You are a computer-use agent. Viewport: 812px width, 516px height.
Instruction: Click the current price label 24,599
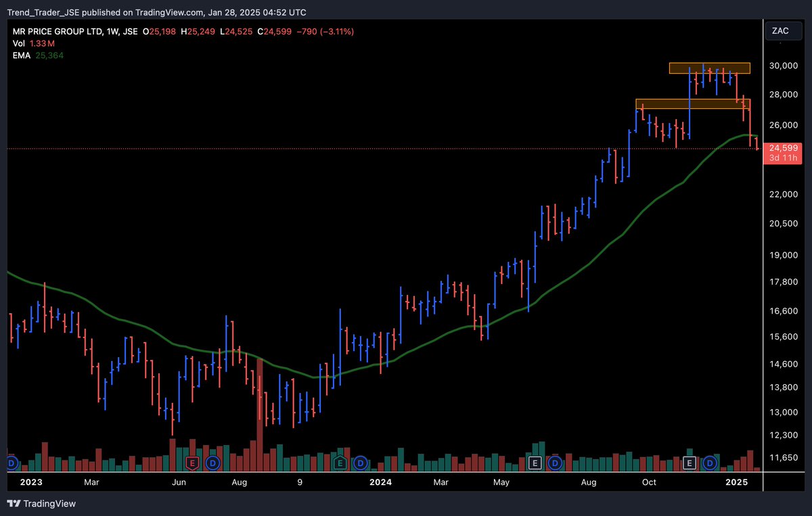pos(784,147)
